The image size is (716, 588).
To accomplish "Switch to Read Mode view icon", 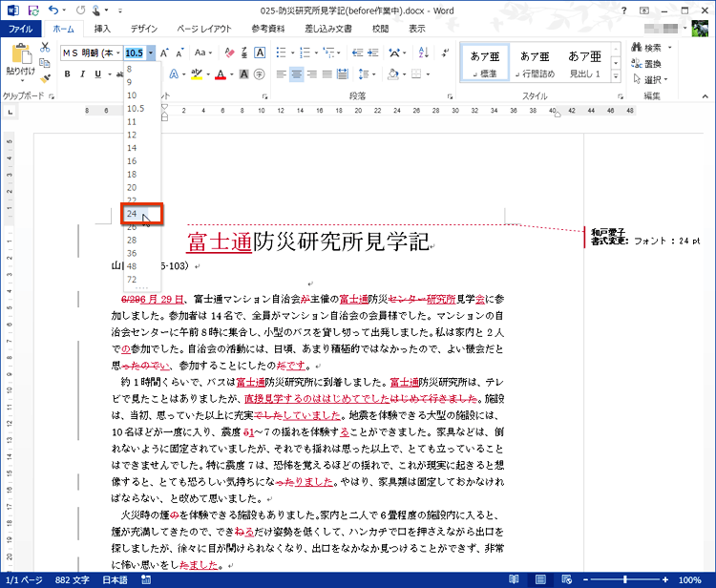I will 515,579.
